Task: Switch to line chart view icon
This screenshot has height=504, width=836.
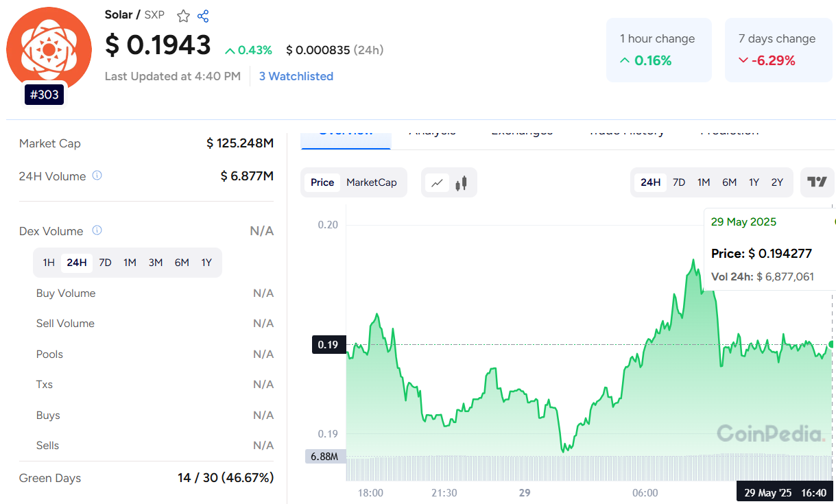Action: coord(437,182)
